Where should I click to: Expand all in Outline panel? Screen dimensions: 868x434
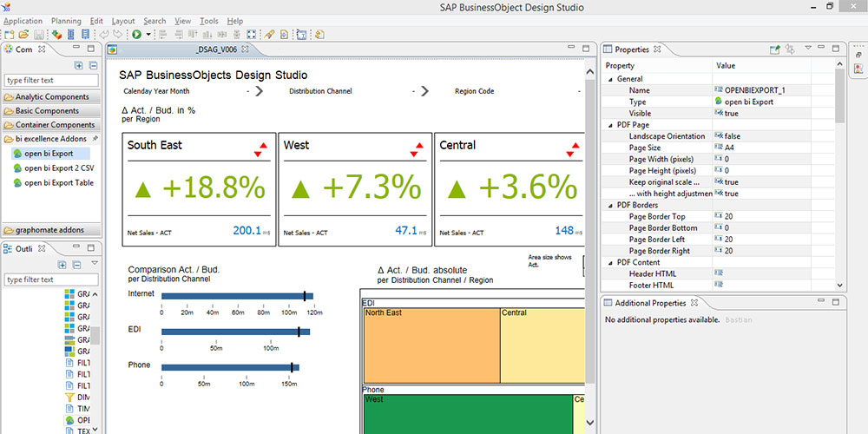coord(62,265)
